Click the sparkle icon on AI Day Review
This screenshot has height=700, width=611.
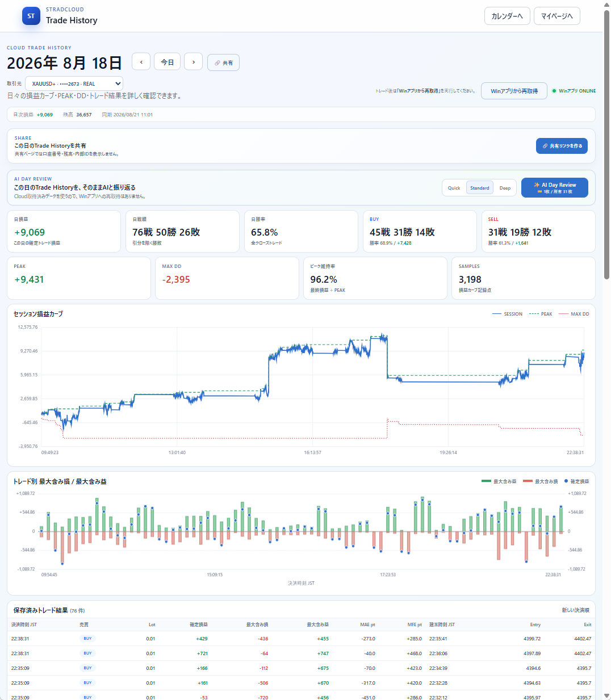click(537, 185)
